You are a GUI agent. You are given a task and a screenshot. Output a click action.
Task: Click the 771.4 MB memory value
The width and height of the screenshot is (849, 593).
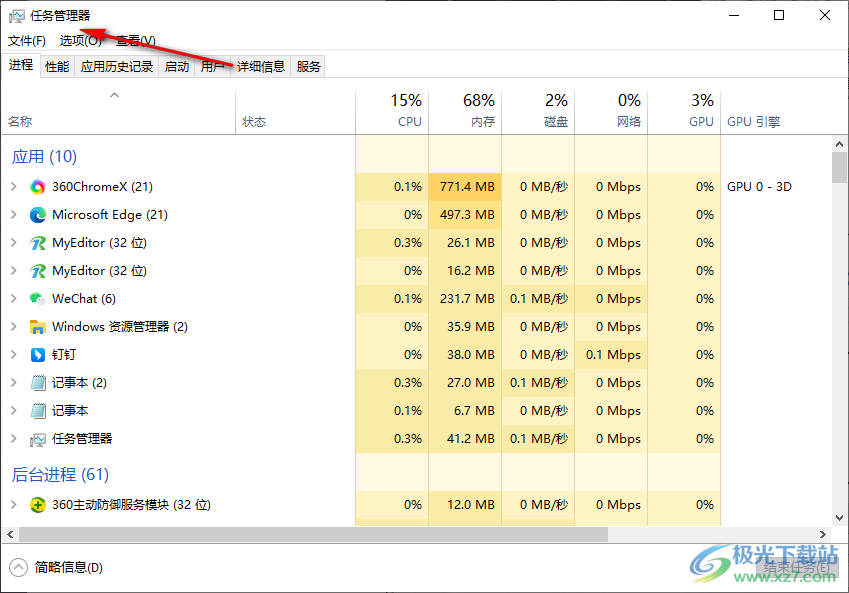tap(467, 187)
